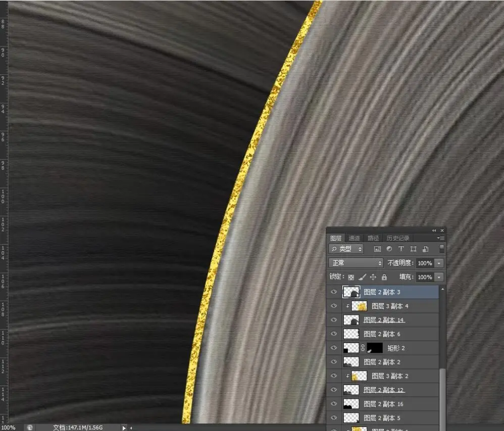The width and height of the screenshot is (504, 431).
Task: Click the status bar document info arrow
Action: [x=124, y=427]
